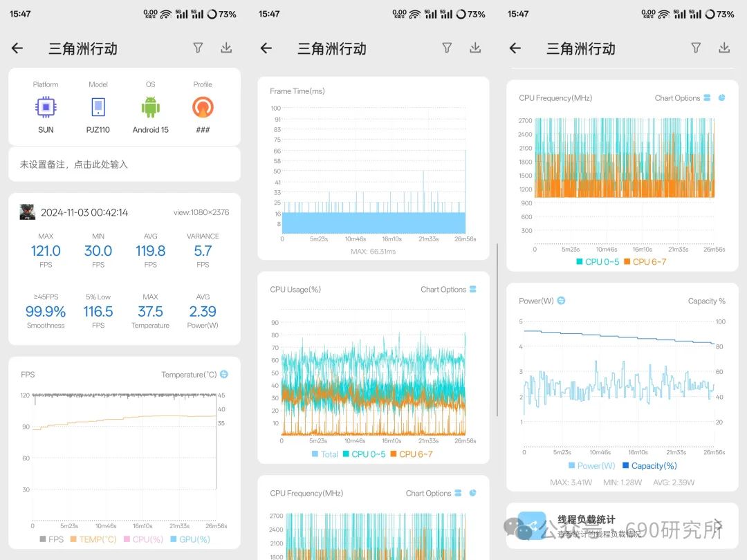747x560 pixels.
Task: Select the view:1080×2376 text
Action: pyautogui.click(x=201, y=212)
